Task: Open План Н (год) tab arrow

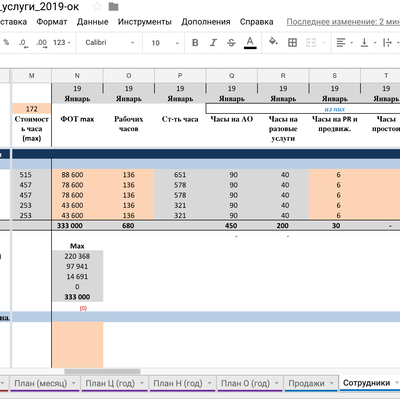Action: (x=209, y=383)
